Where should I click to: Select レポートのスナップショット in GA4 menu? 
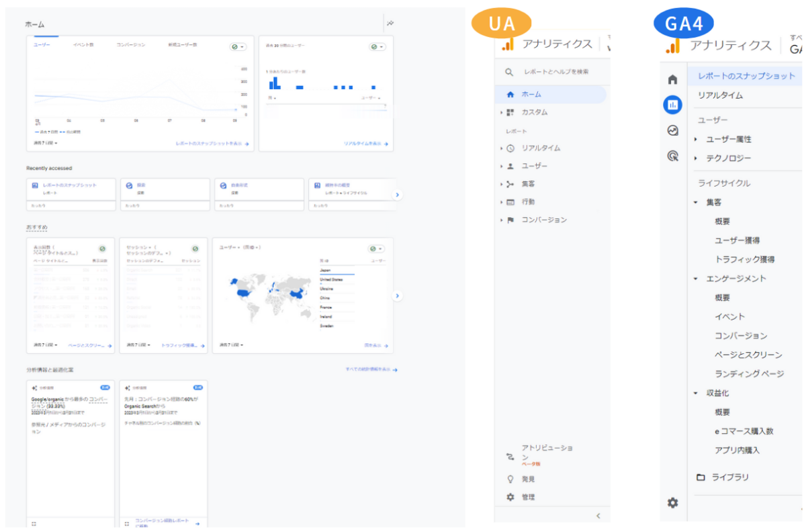[746, 76]
